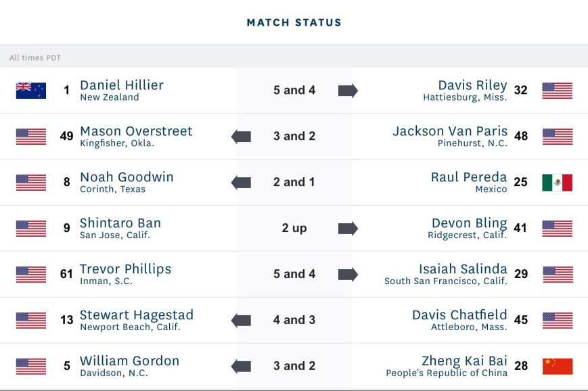The width and height of the screenshot is (588, 391).
Task: Click the 2 and 1 score for Goodwin vs Pereda
Action: (294, 183)
